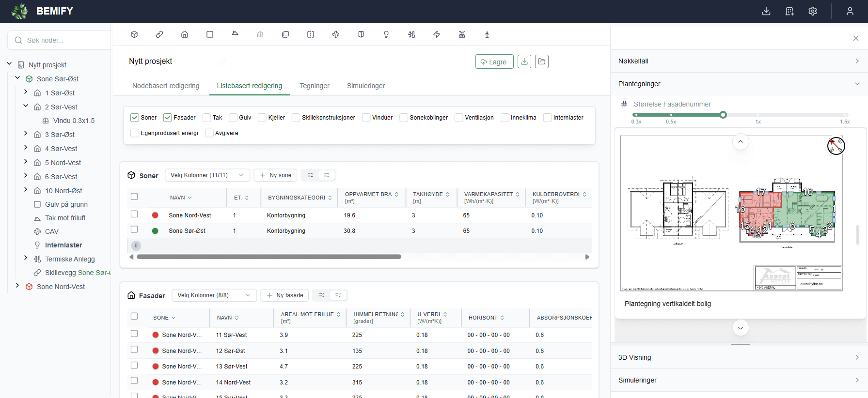Screen dimensions: 868x398
Task: Click the Lagre save button
Action: pyautogui.click(x=494, y=61)
